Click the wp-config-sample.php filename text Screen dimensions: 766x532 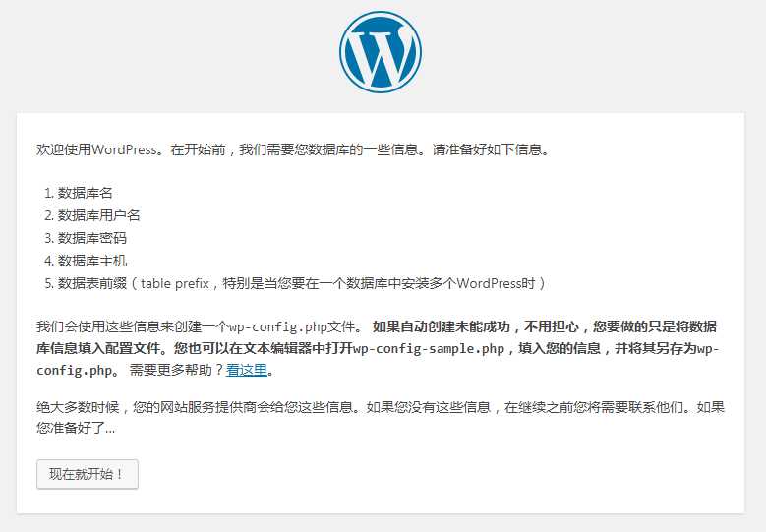pyautogui.click(x=429, y=348)
